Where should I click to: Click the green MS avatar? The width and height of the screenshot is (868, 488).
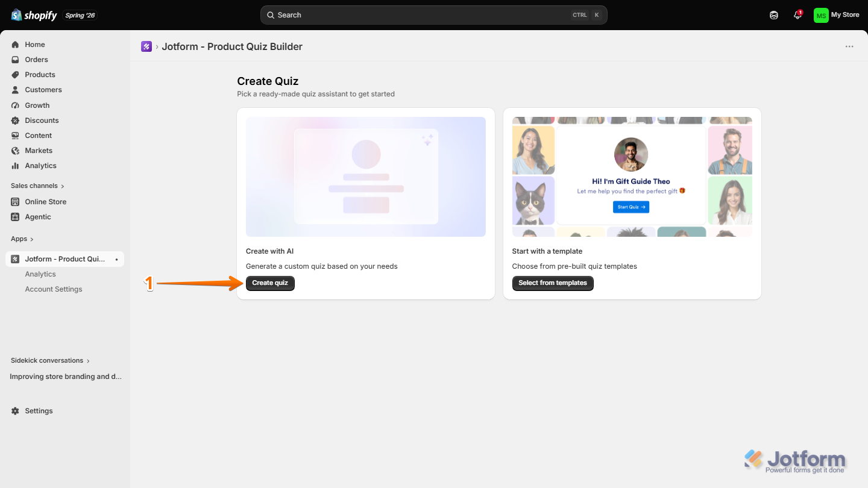[821, 15]
